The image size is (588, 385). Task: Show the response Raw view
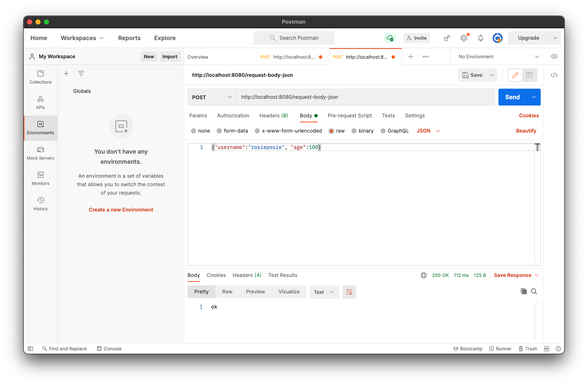point(227,292)
